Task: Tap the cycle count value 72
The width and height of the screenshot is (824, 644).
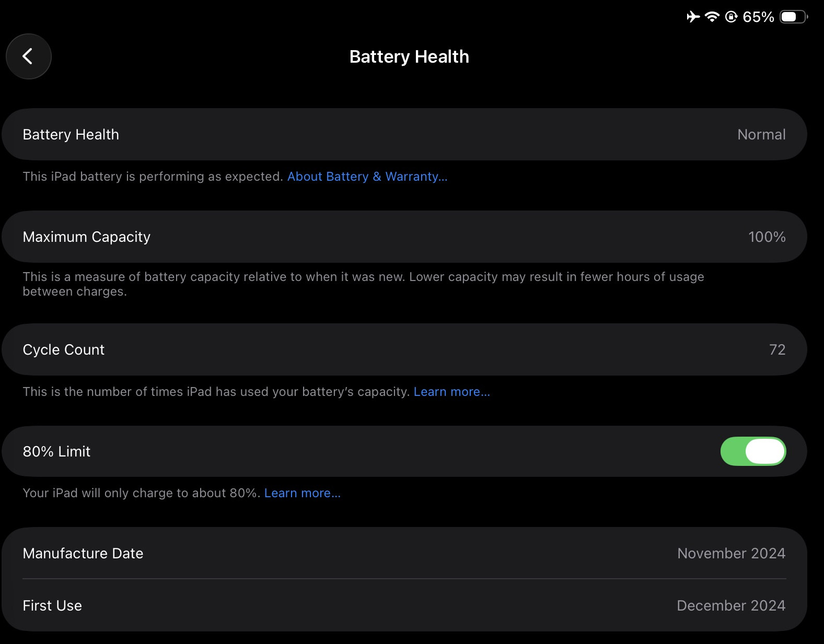Action: (x=777, y=349)
